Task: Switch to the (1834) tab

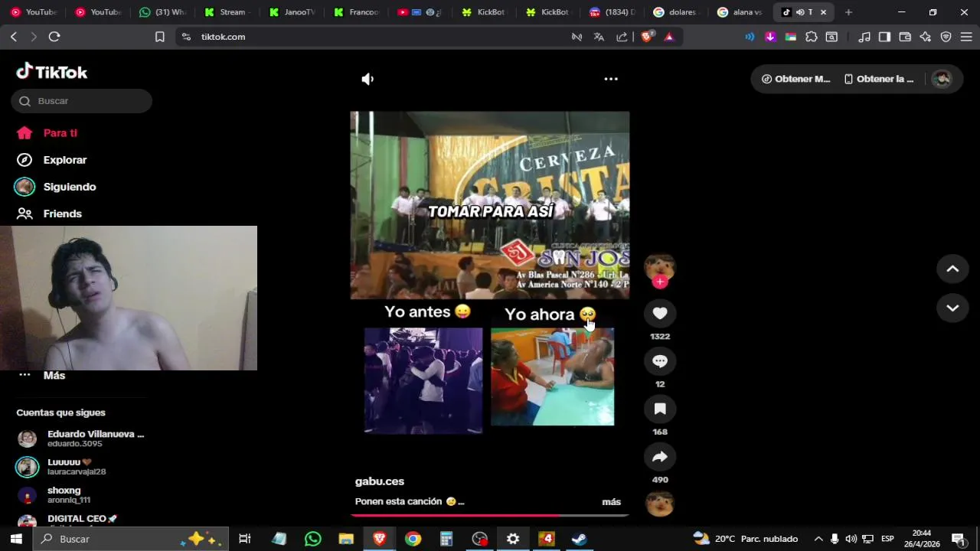Action: [612, 12]
